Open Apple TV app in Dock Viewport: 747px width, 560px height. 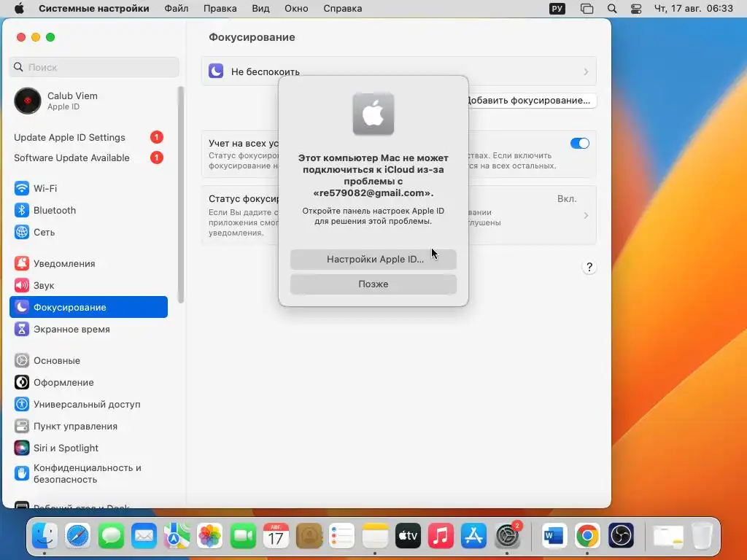408,536
